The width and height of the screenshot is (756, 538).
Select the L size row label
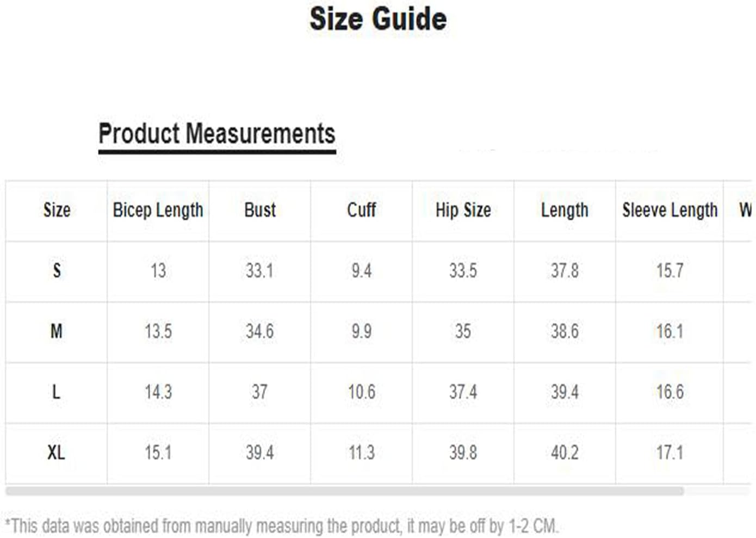tap(57, 392)
